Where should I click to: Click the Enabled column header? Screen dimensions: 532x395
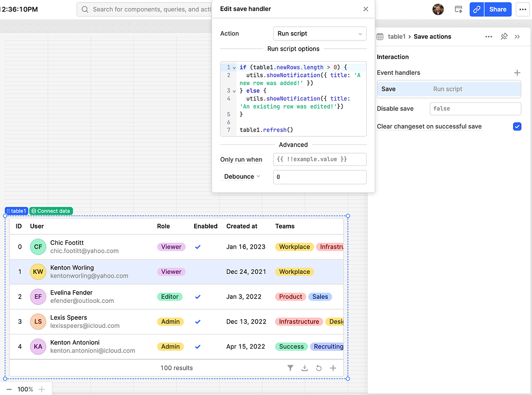point(205,226)
